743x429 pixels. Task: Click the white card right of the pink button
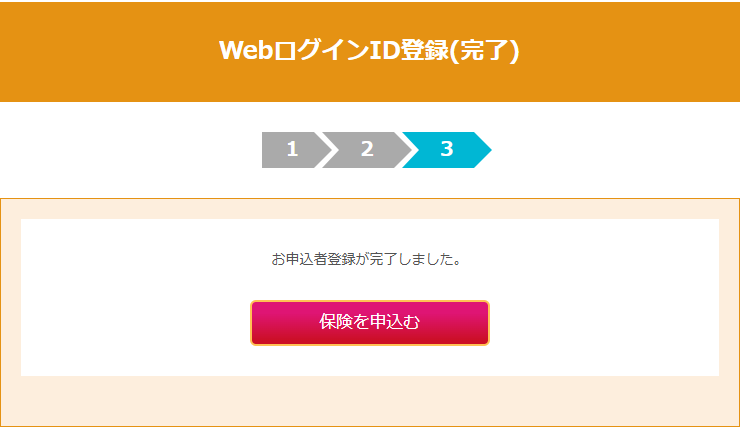pyautogui.click(x=610, y=322)
